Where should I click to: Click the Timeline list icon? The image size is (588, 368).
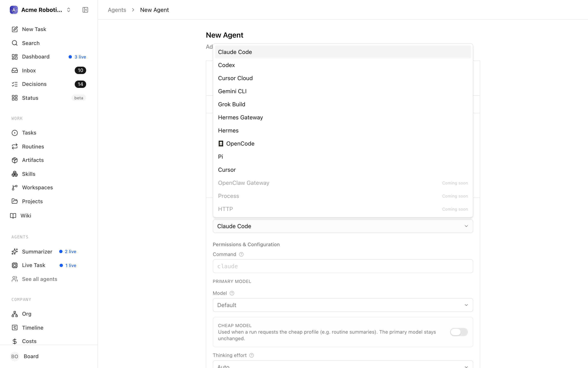point(14,328)
